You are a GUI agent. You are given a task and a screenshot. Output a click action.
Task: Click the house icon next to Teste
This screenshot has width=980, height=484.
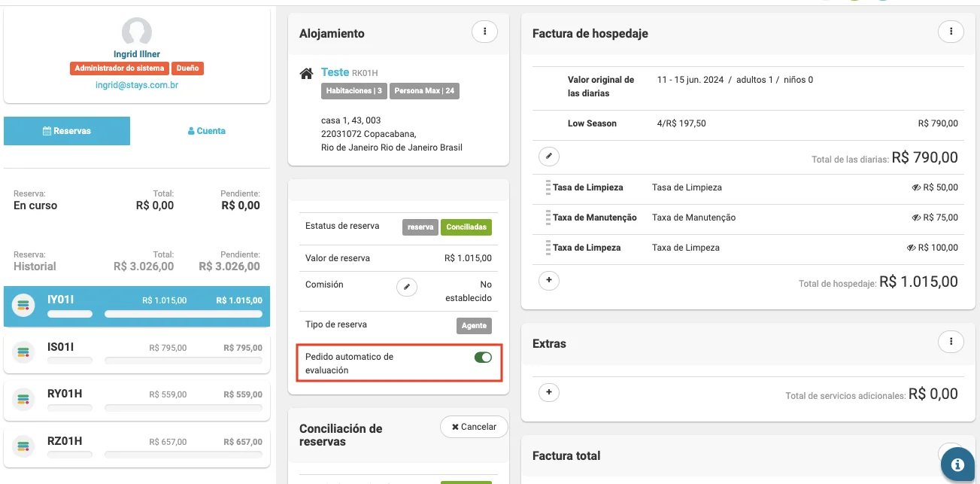click(x=306, y=74)
